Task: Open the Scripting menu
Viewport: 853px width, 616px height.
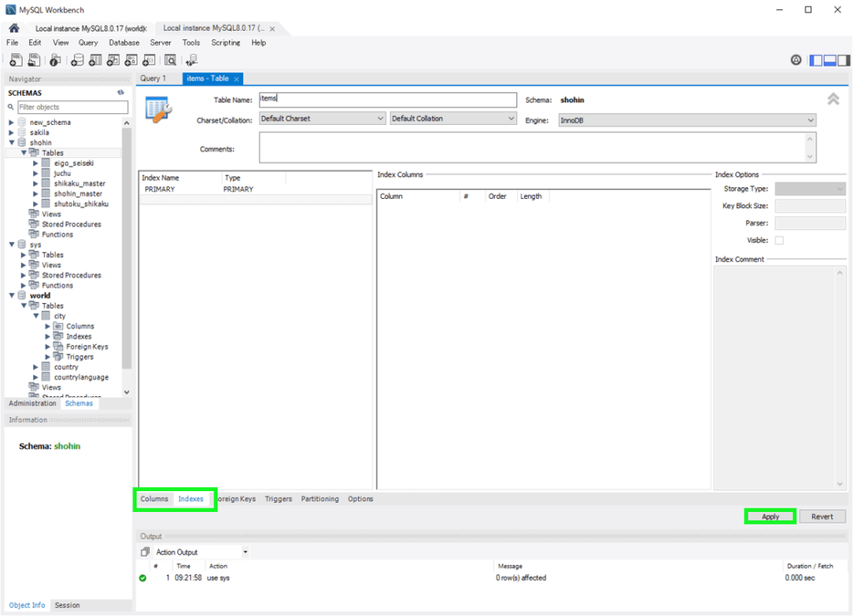Action: (226, 42)
